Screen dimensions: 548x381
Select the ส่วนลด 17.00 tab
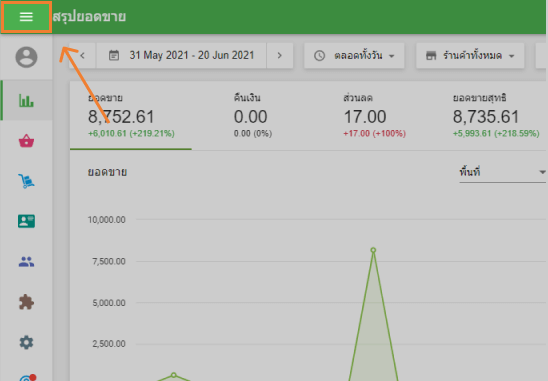pos(374,116)
